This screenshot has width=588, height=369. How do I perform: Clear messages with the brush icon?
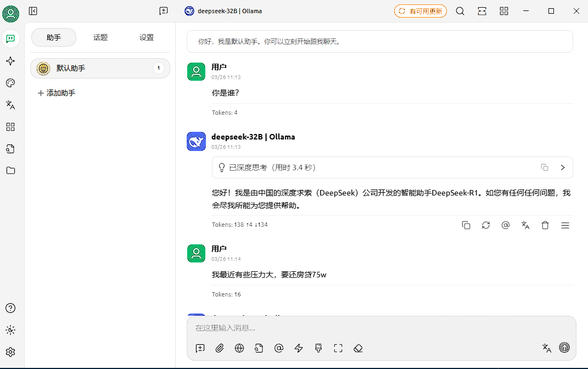pyautogui.click(x=318, y=348)
